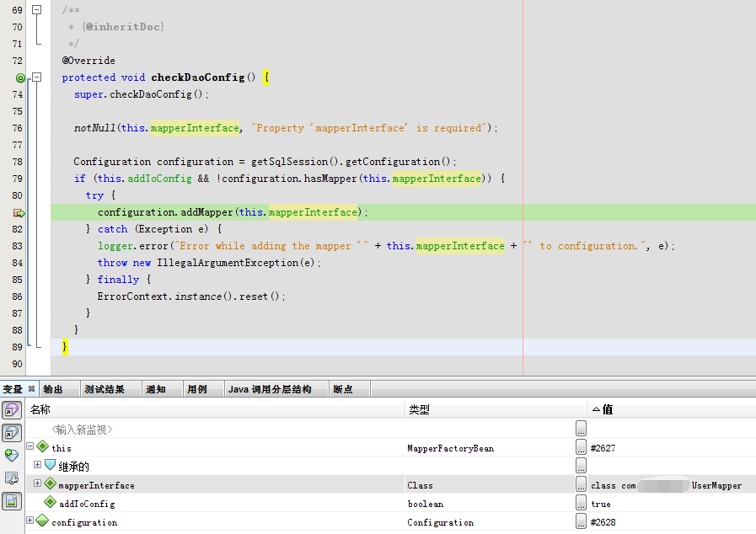756x534 pixels.
Task: Click second variables sidebar toggle icon
Action: pos(12,432)
